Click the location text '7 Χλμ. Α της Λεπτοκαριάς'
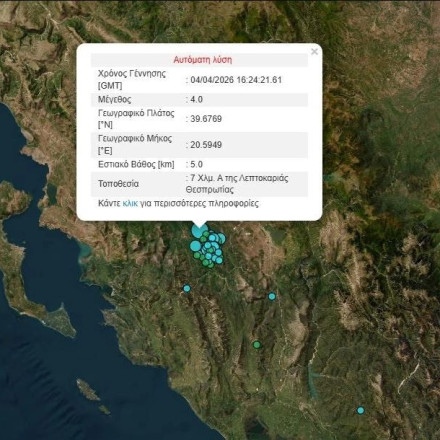 click(x=239, y=178)
